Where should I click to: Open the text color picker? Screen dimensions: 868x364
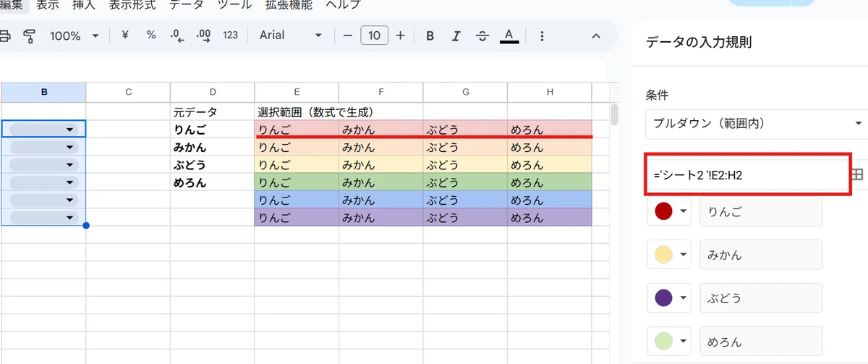pos(509,35)
